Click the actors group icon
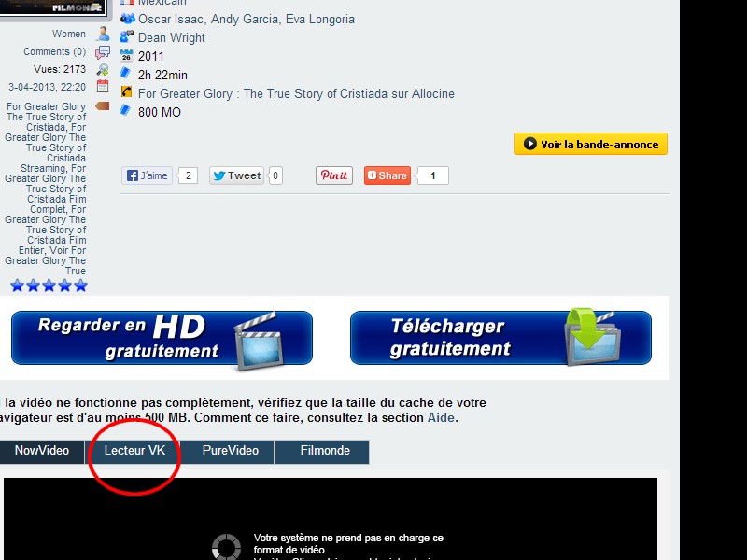 click(127, 19)
